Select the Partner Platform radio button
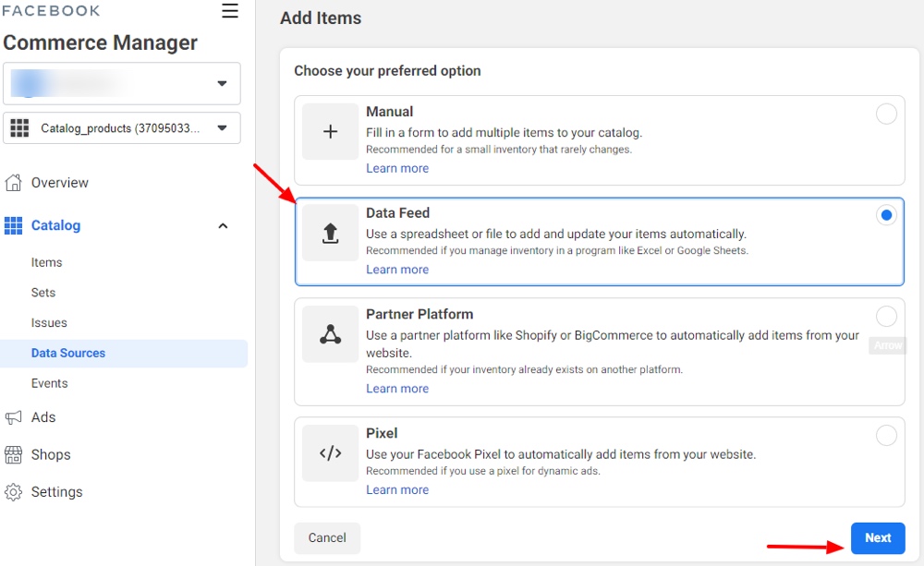The width and height of the screenshot is (924, 566). [x=886, y=317]
